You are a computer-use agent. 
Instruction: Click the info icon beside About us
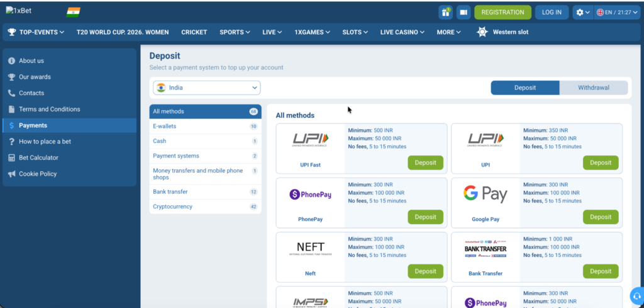click(11, 61)
